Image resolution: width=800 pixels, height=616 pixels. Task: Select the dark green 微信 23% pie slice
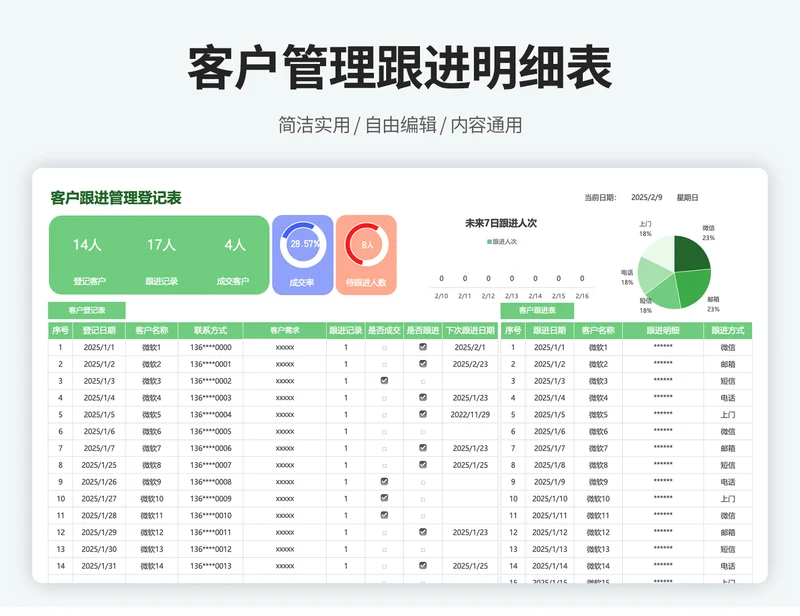[x=690, y=253]
